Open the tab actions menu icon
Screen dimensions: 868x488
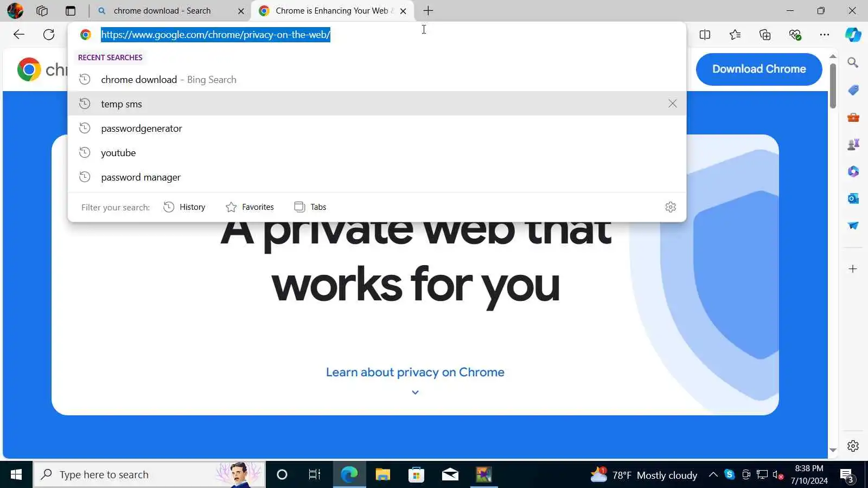coord(71,10)
